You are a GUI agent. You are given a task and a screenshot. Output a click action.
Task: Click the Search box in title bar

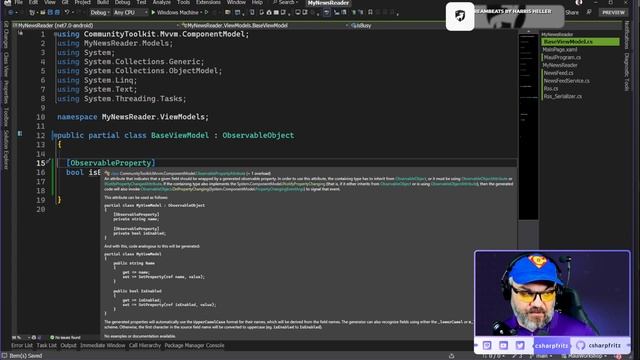(285, 2)
